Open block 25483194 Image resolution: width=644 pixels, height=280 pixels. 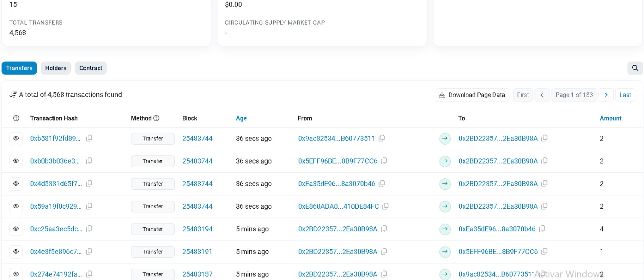pos(197,228)
